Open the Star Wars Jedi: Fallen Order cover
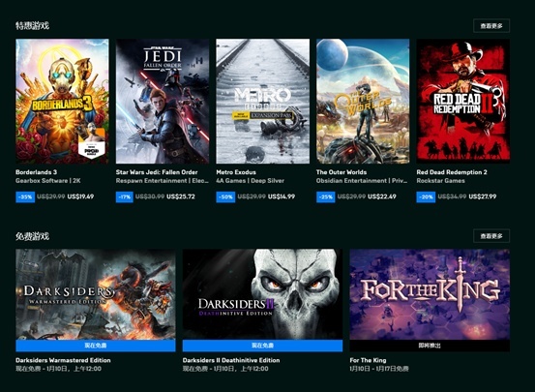Viewport: 535px width, 392px height. (x=163, y=101)
